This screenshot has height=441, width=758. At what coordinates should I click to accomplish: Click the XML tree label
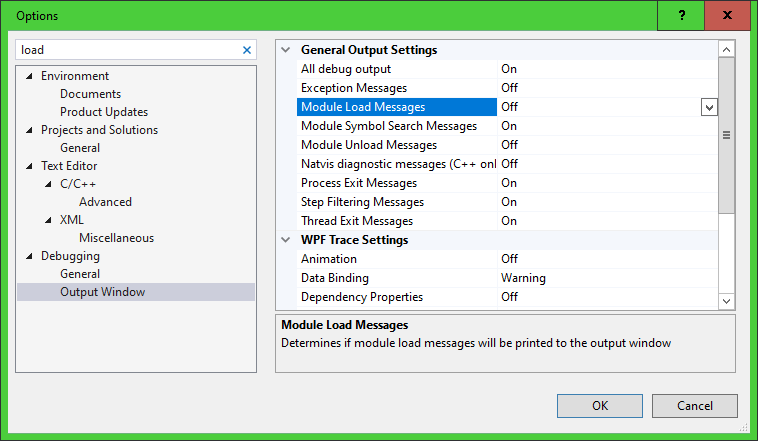[x=72, y=220]
